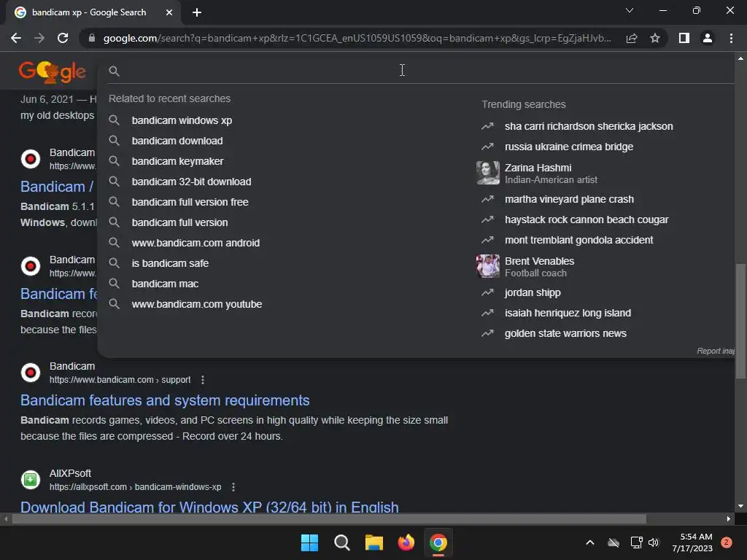747x560 pixels.
Task: Open trending search martha vineyard plane crash
Action: coord(569,200)
